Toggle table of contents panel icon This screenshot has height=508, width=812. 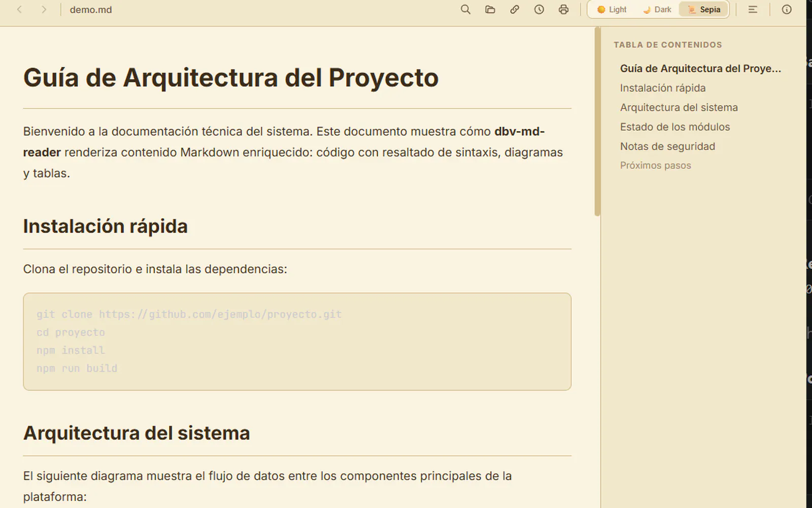coord(753,10)
